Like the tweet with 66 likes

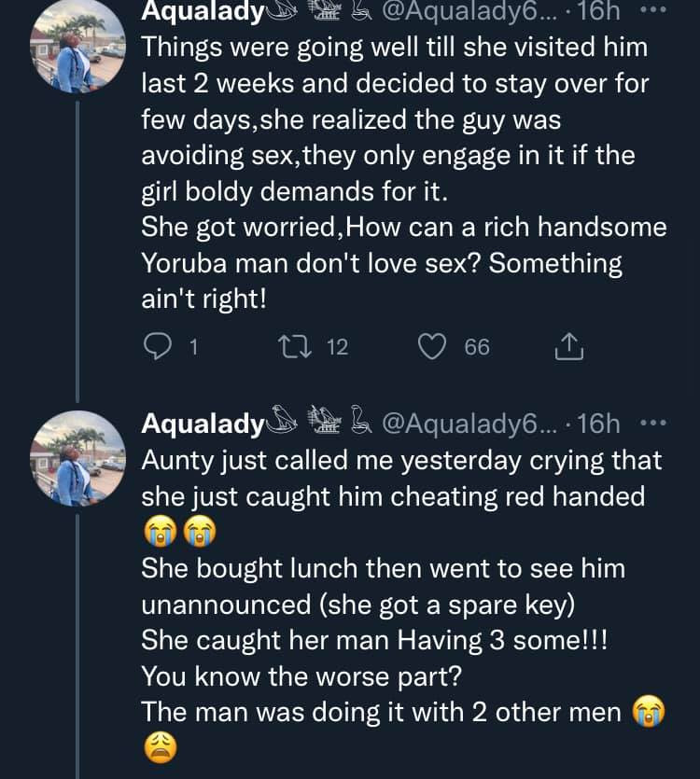[430, 347]
